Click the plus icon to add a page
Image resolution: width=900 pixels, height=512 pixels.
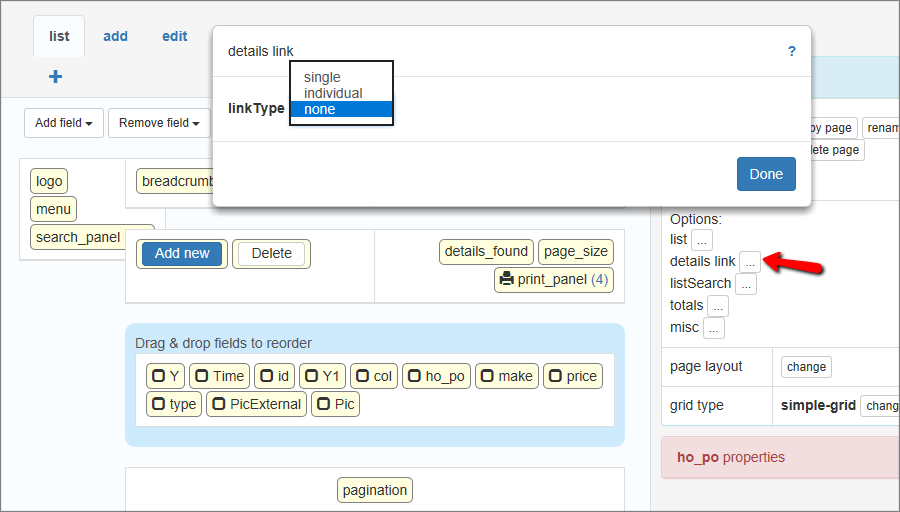point(56,76)
